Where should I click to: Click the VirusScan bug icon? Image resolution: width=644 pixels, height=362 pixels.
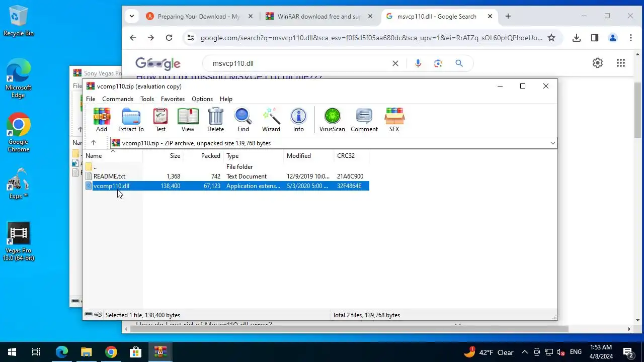click(x=332, y=120)
